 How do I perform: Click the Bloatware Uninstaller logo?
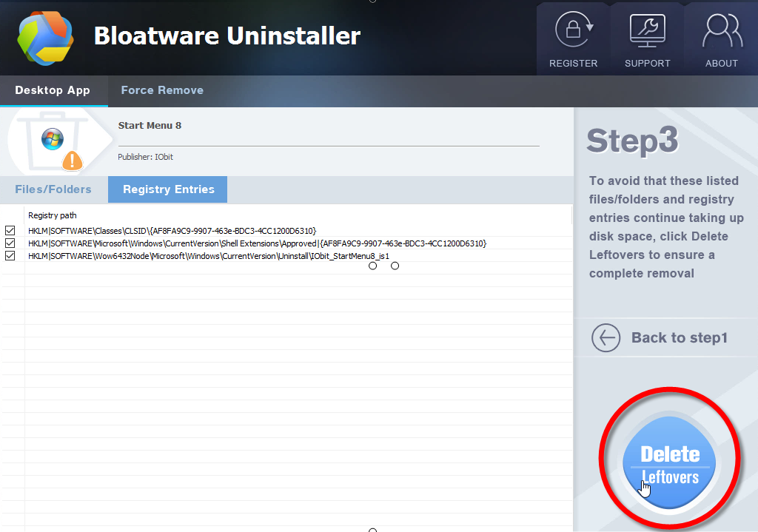(45, 37)
